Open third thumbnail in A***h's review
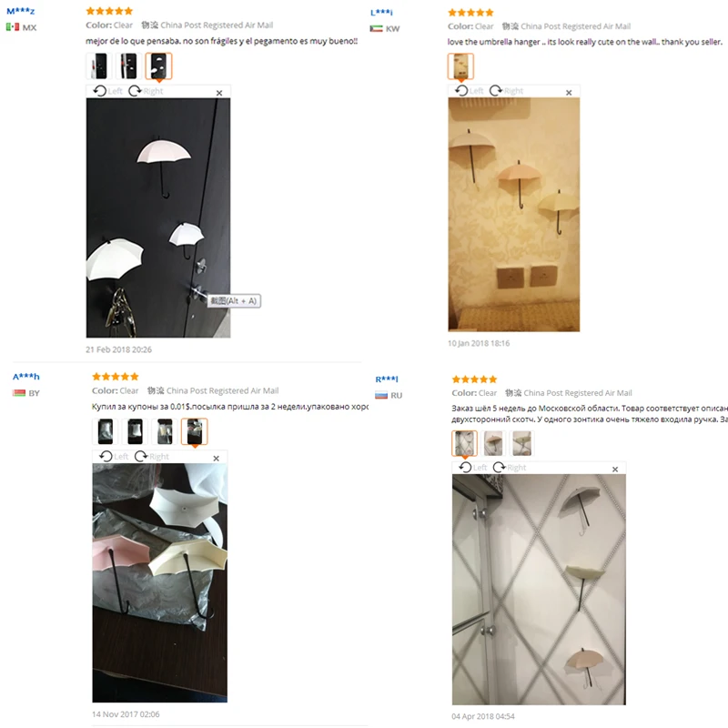 (x=165, y=431)
